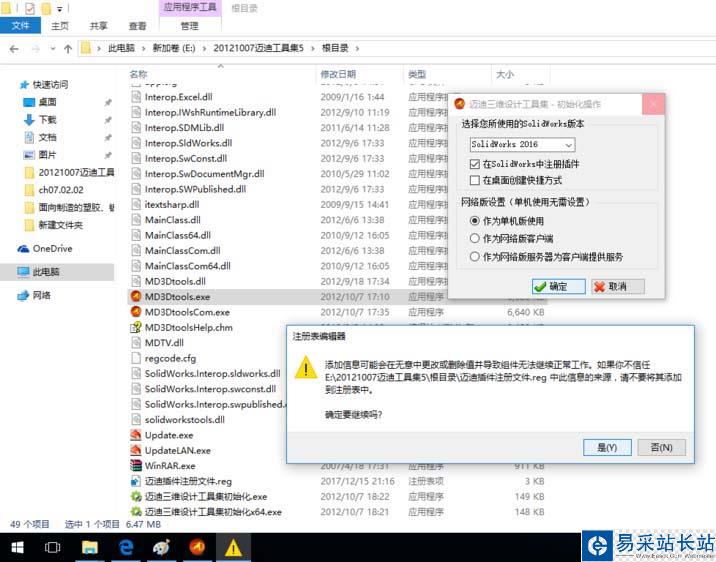Click 取消 in the initialization dialog

618,286
